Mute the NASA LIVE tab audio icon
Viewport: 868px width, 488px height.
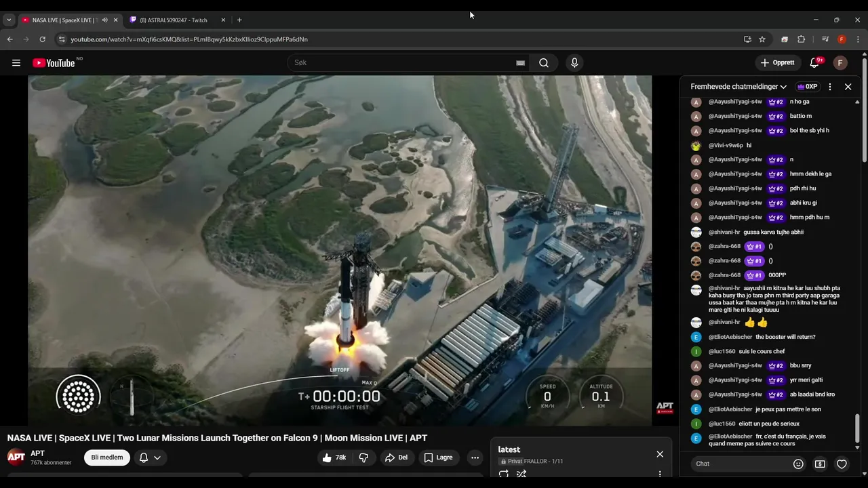point(104,20)
